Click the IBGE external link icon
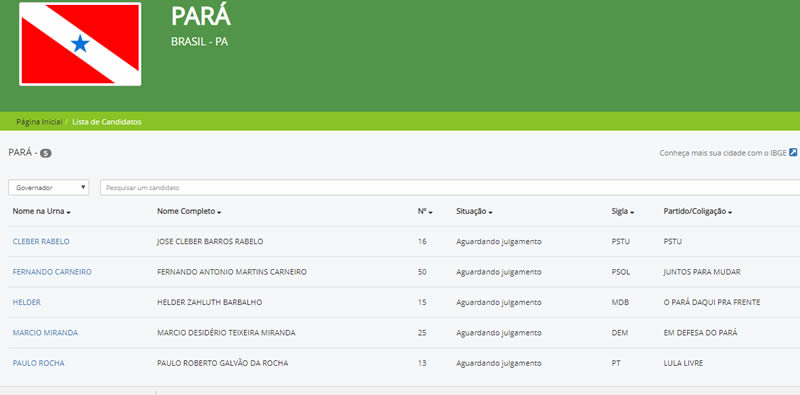The height and width of the screenshot is (395, 800). click(793, 152)
